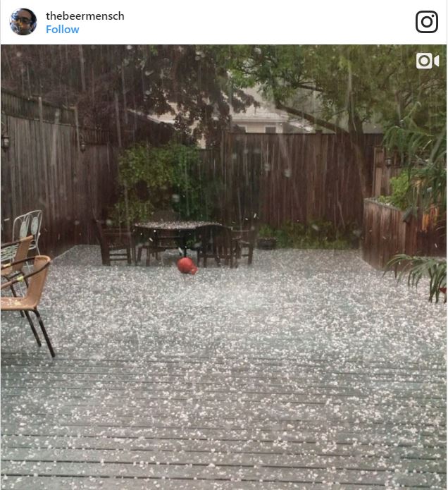448x490 pixels.
Task: Follow thebeermensch account
Action: (x=63, y=30)
